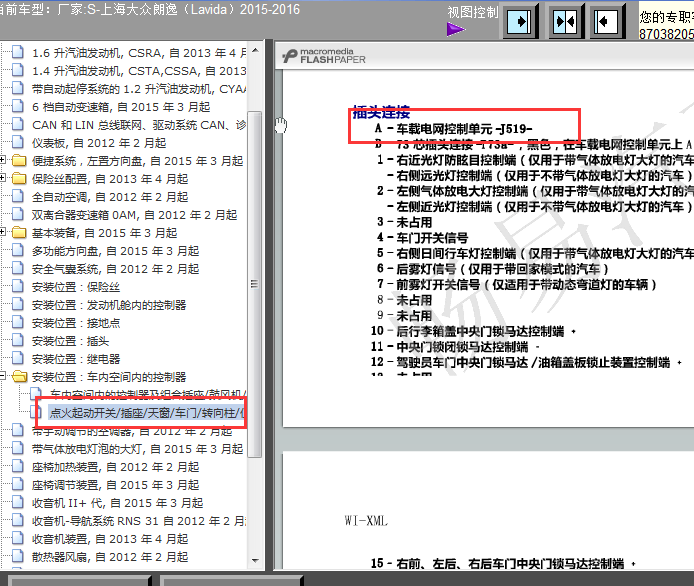Open 带气体放电灯泡的大灯 document
This screenshot has width=694, height=586.
coord(138,449)
